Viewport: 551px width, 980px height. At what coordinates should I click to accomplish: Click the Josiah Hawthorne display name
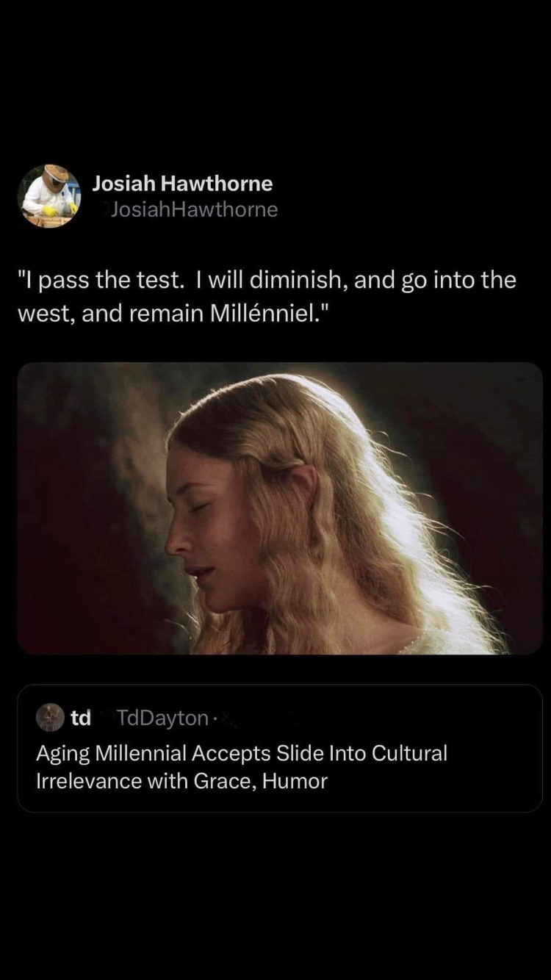(x=182, y=183)
